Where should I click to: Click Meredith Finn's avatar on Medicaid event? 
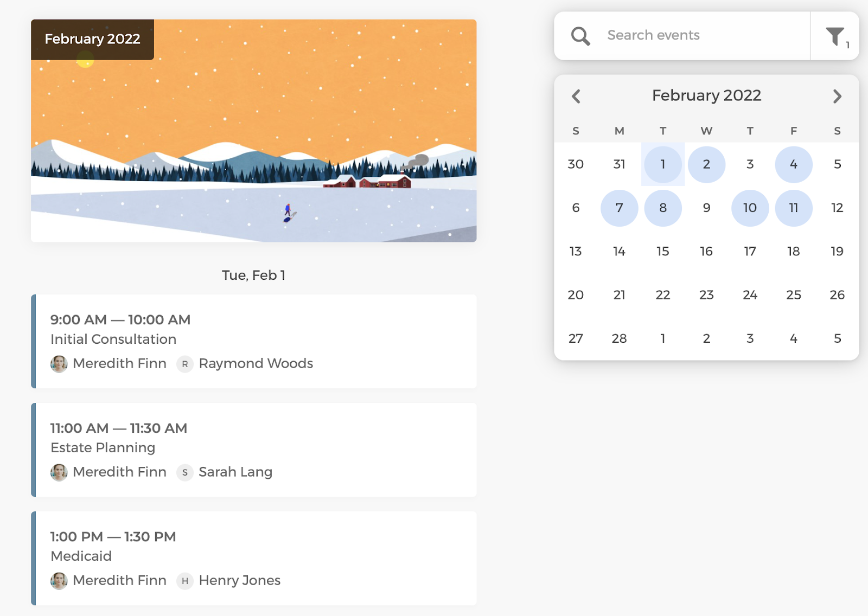tap(59, 580)
